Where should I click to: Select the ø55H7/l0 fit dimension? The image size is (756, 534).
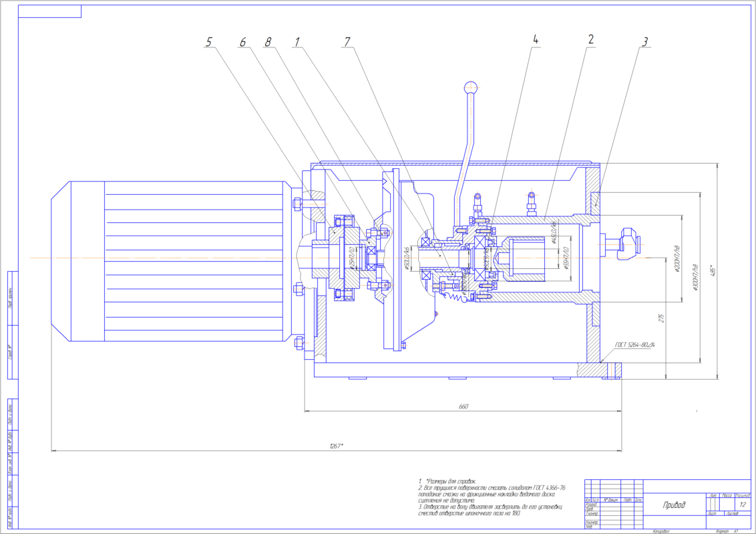pos(566,258)
